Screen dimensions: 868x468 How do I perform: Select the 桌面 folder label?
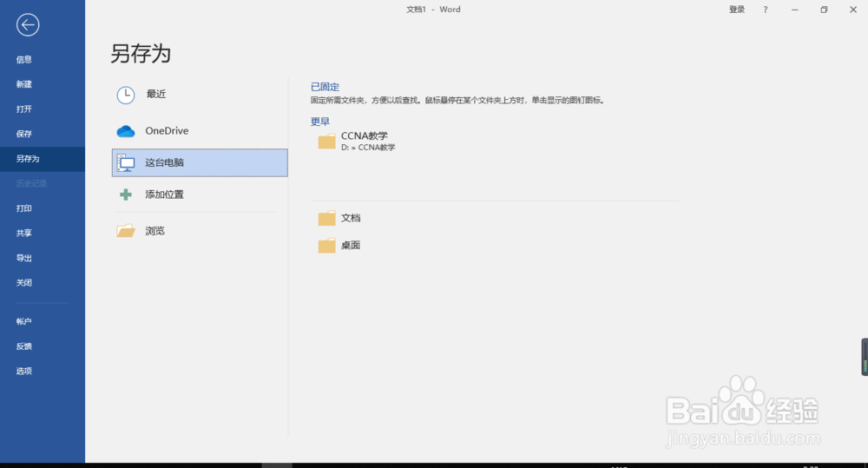(351, 245)
